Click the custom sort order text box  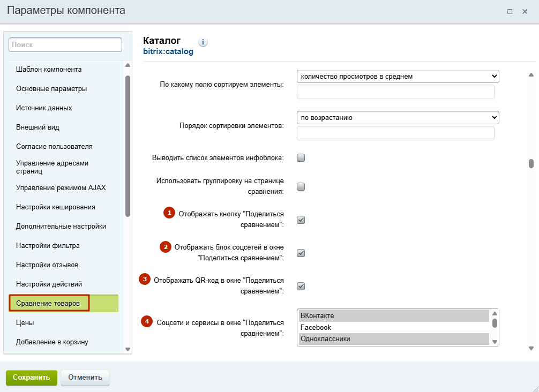395,133
